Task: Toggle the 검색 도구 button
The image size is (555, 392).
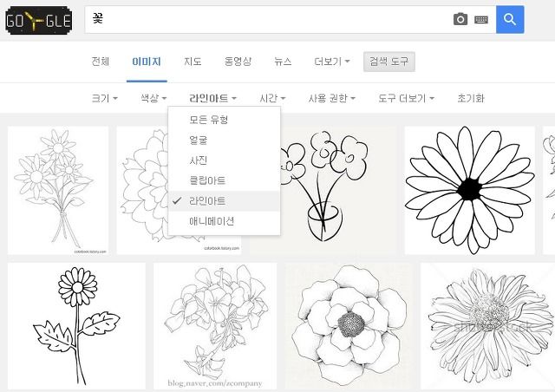Action: coord(389,62)
